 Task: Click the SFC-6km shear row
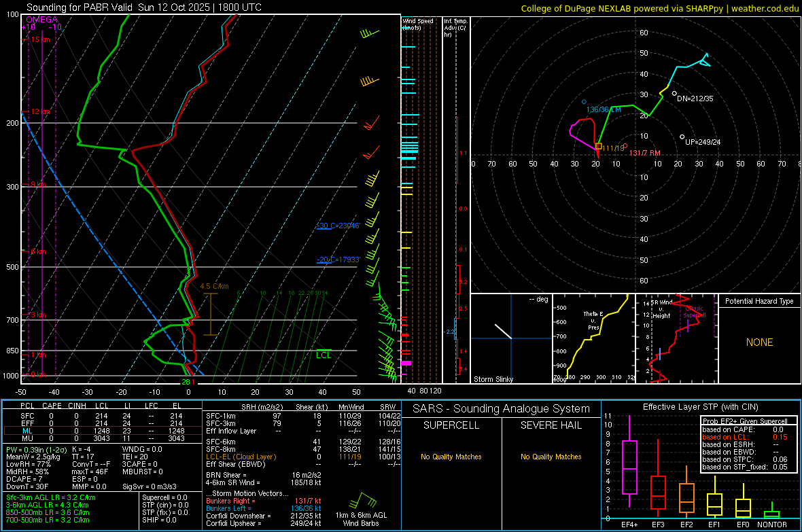pyautogui.click(x=303, y=442)
